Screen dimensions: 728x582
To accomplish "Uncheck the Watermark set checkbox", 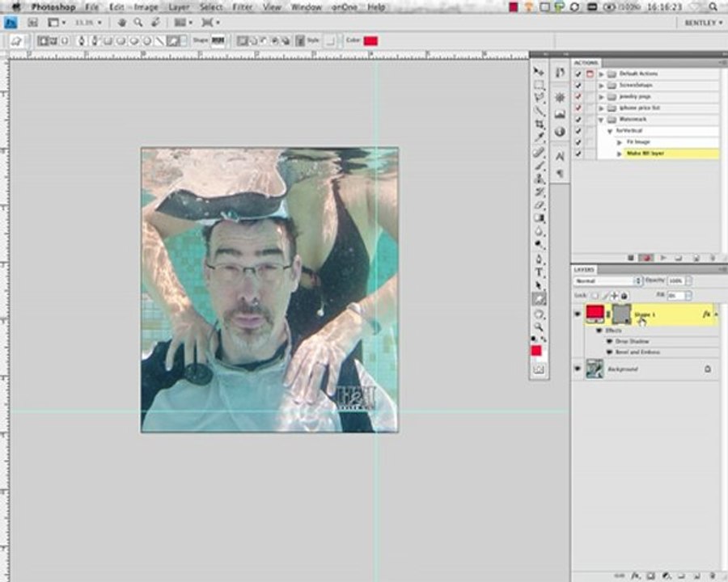I will coord(578,120).
